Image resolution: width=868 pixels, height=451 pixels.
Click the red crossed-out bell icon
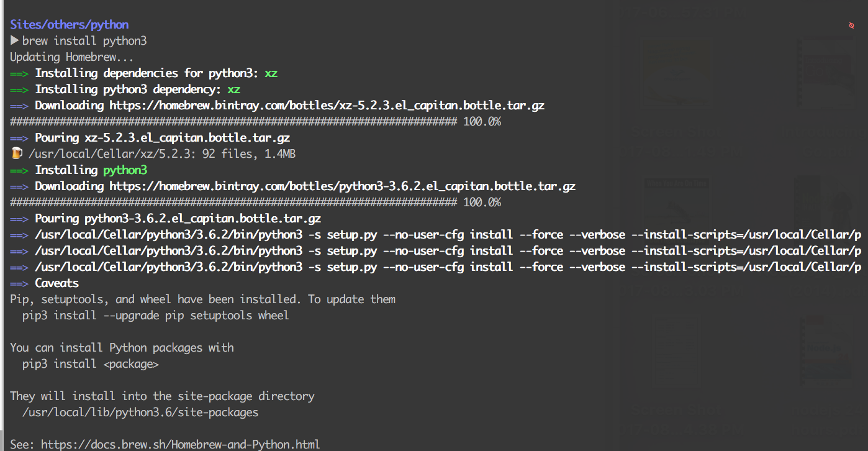tap(852, 25)
